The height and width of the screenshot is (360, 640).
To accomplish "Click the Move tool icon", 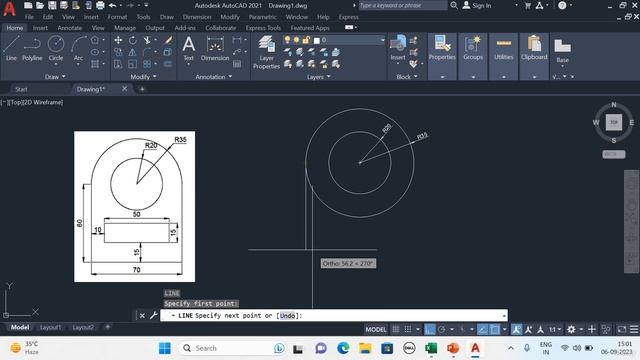I will [118, 40].
